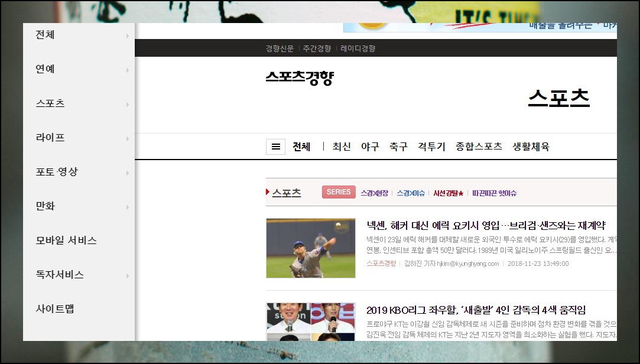Open the 넥센, 해커 대신 article headline

(486, 225)
